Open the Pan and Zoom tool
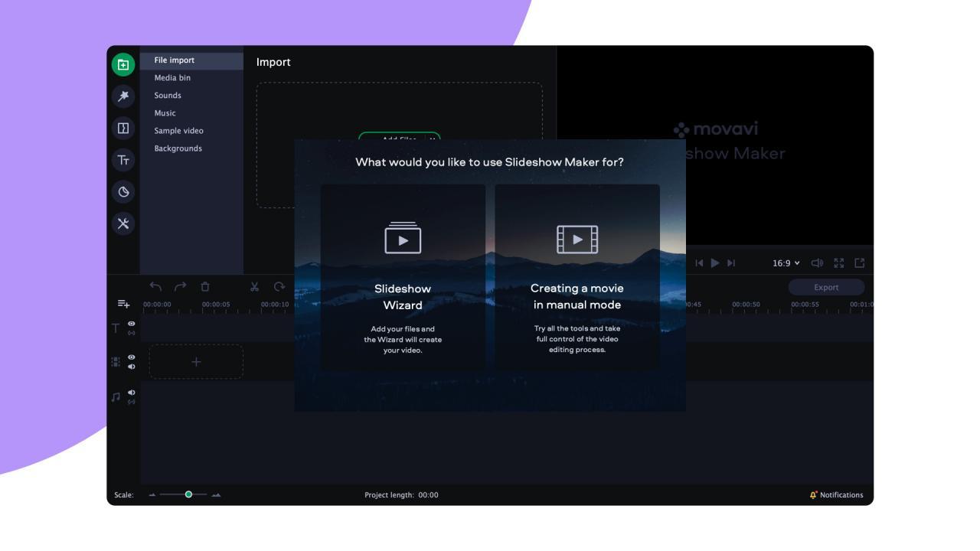The height and width of the screenshot is (551, 980). point(124,193)
